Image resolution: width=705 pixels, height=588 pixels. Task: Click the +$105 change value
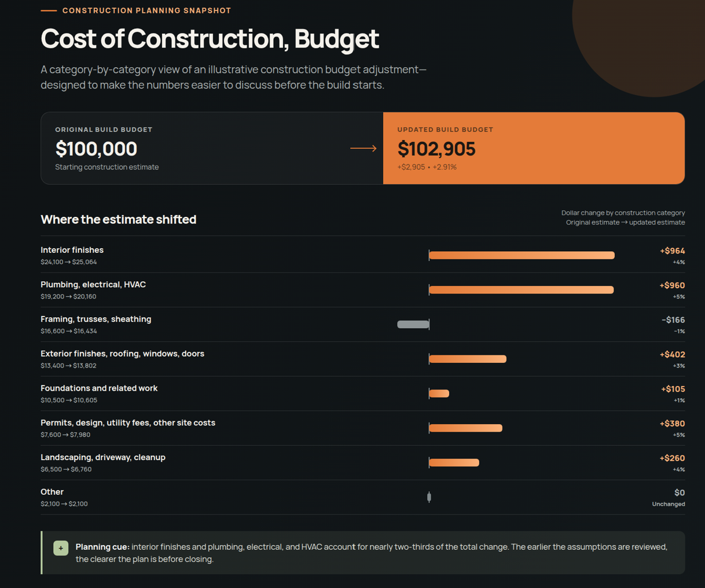[x=673, y=389]
